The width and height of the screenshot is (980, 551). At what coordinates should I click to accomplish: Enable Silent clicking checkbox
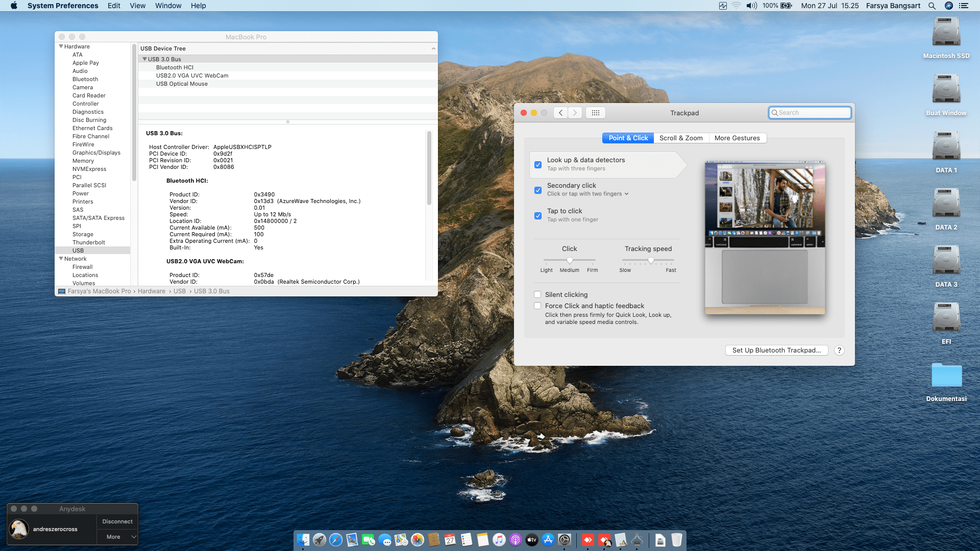537,294
